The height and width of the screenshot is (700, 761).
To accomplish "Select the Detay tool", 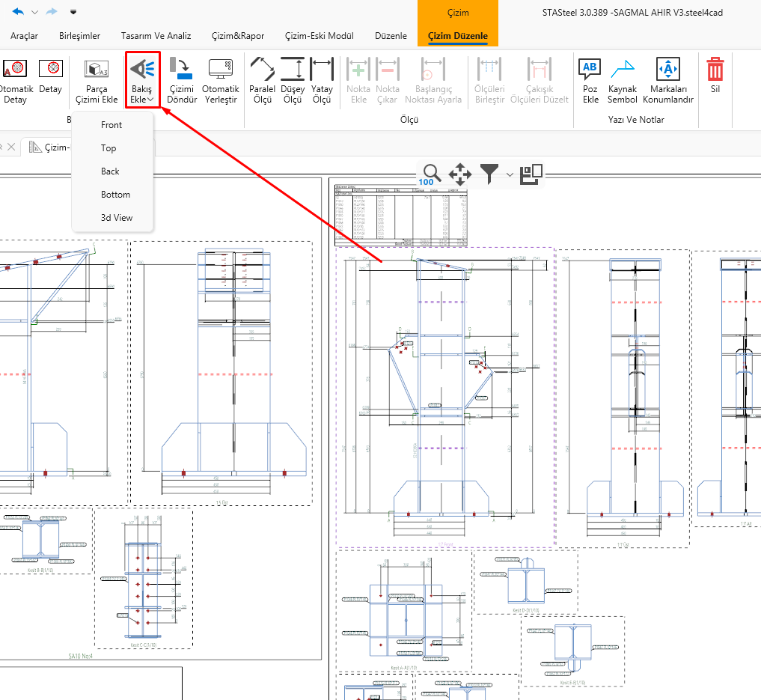I will (x=51, y=71).
